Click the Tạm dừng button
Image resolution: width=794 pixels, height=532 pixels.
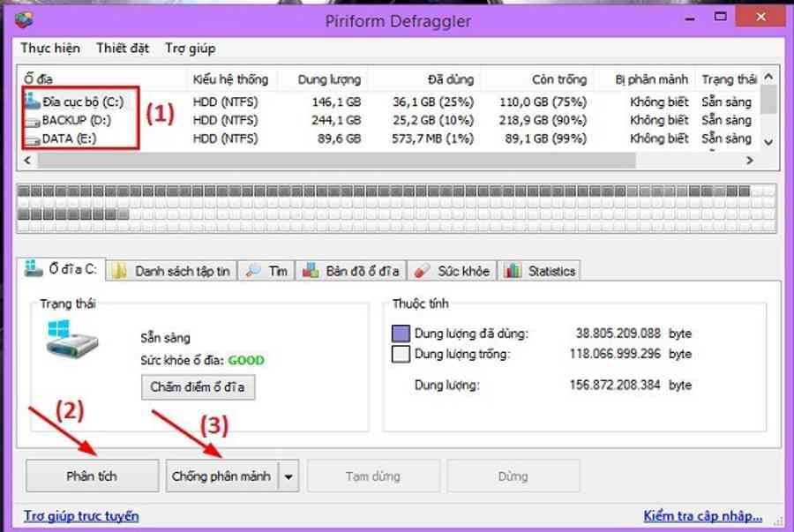click(373, 476)
